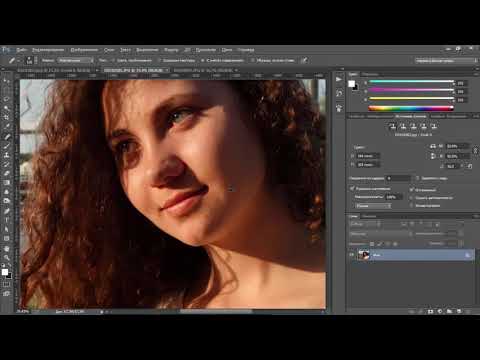Select the third clone source stamp icon
The height and width of the screenshot is (360, 480).
(x=413, y=126)
